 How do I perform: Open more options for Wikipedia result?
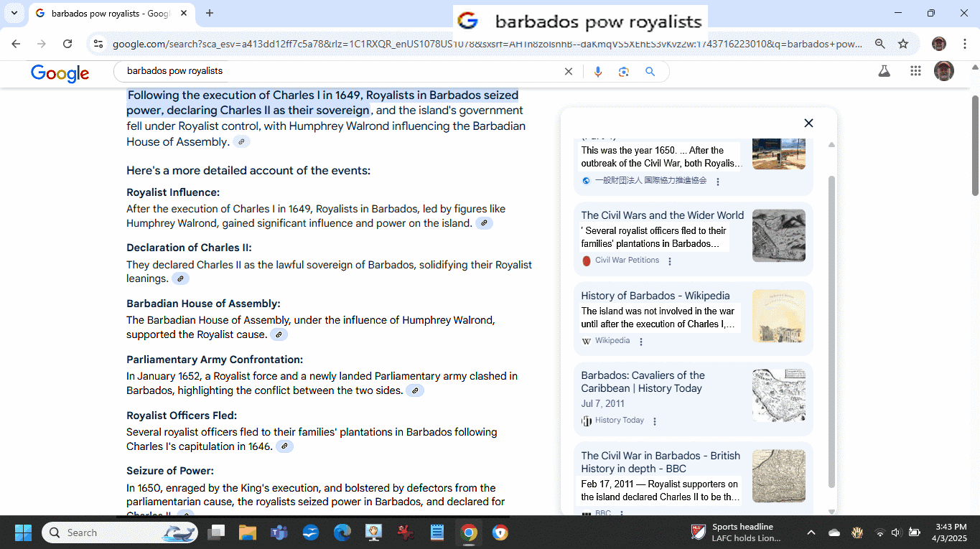pyautogui.click(x=641, y=342)
